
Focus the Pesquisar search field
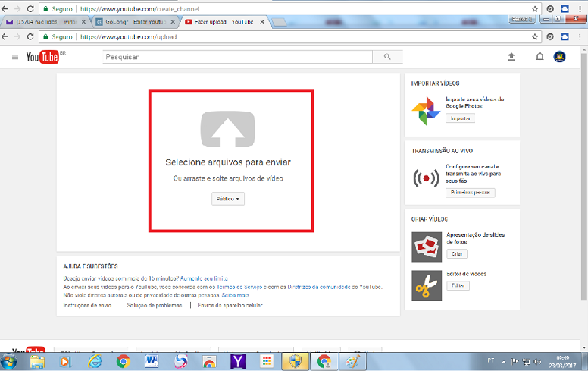click(x=237, y=57)
